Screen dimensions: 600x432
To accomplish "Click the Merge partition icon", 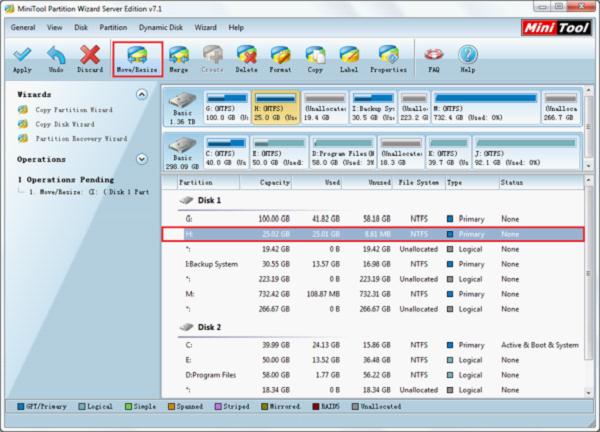I will point(179,55).
